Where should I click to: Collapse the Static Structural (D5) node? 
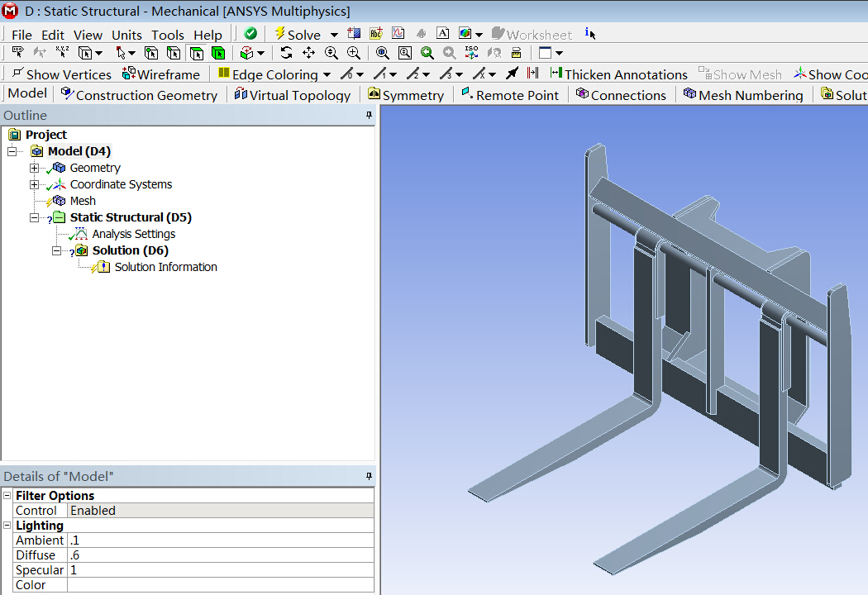[x=35, y=217]
